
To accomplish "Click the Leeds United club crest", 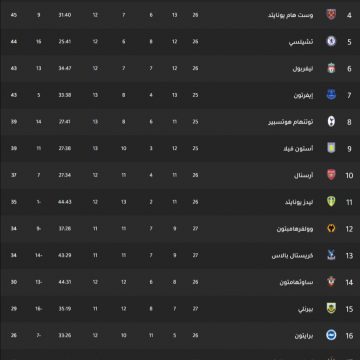I will (331, 202).
